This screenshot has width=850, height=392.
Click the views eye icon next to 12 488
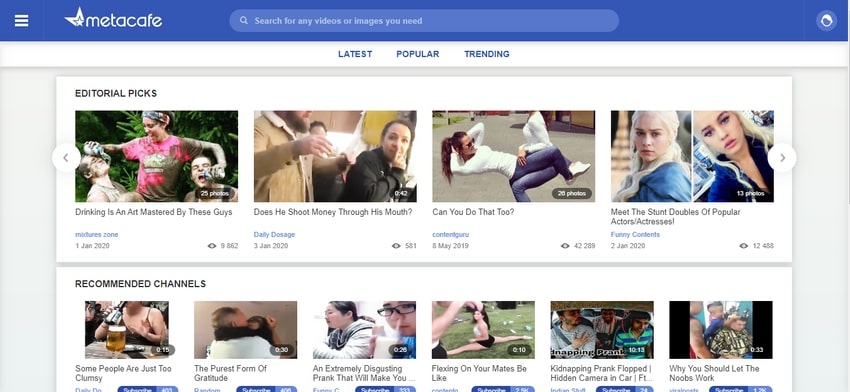click(744, 246)
